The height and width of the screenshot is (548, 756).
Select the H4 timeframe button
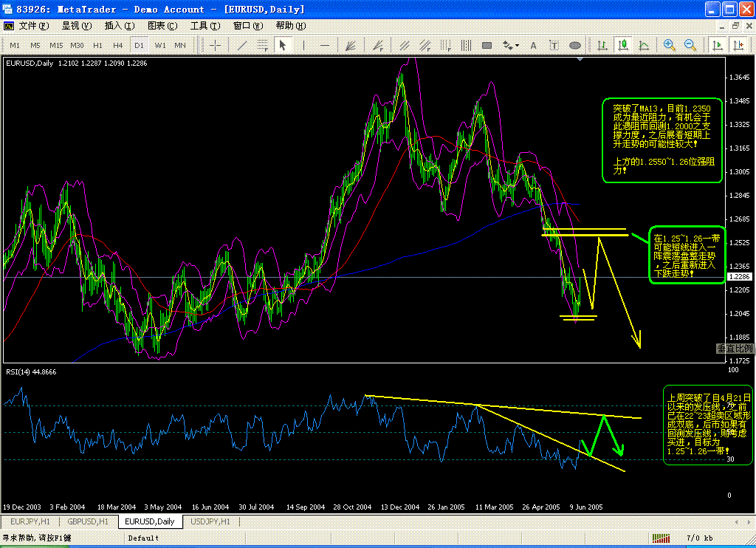[x=117, y=45]
